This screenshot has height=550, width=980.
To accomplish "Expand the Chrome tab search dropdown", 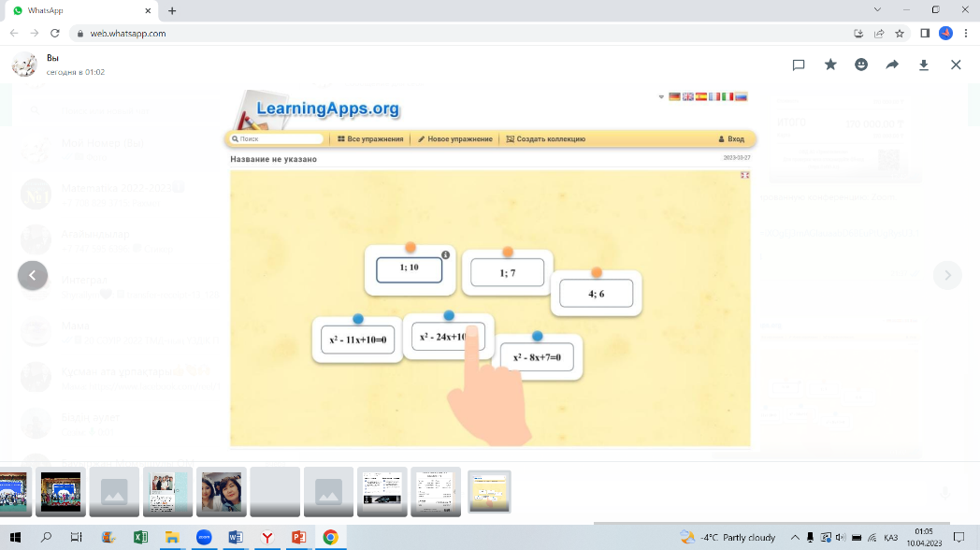I will [877, 10].
